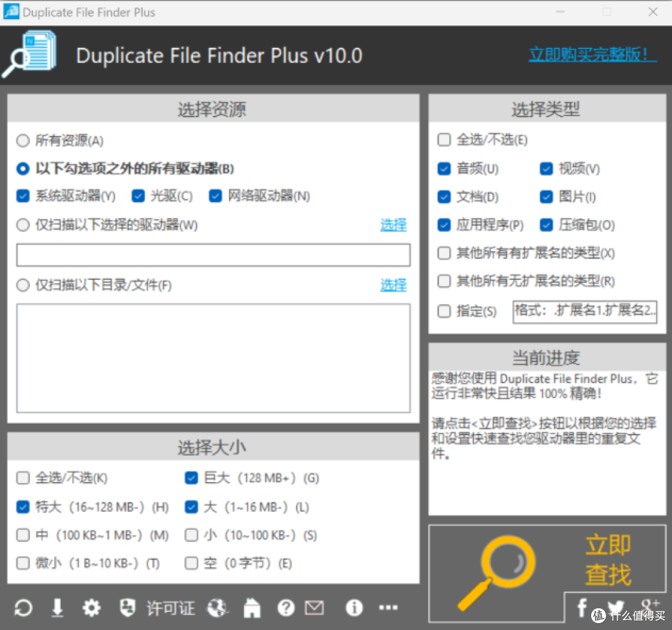
Task: Open the settings gear icon
Action: point(91,608)
